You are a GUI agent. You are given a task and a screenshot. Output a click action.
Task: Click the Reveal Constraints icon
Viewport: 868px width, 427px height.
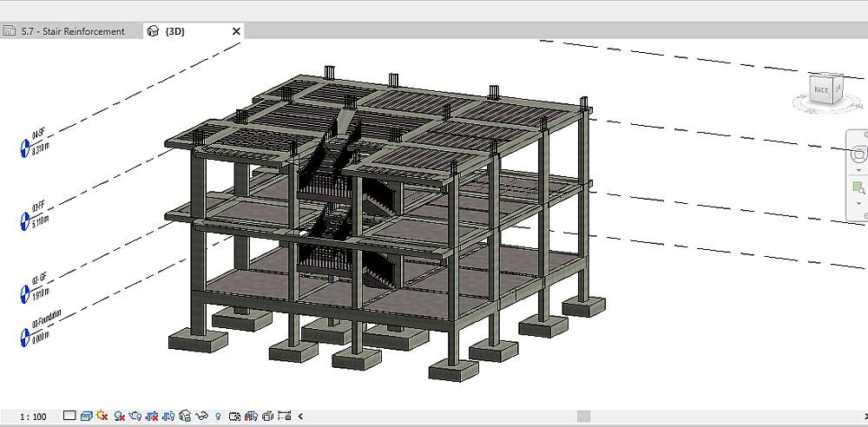click(x=284, y=417)
